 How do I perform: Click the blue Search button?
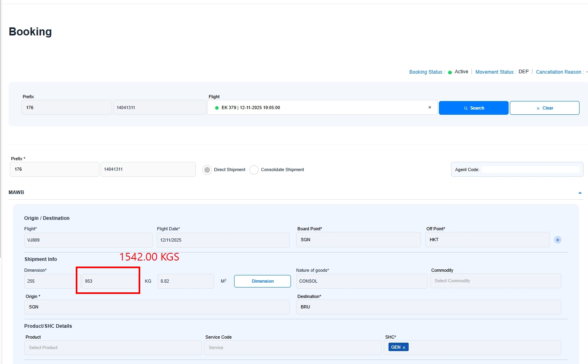(x=473, y=108)
